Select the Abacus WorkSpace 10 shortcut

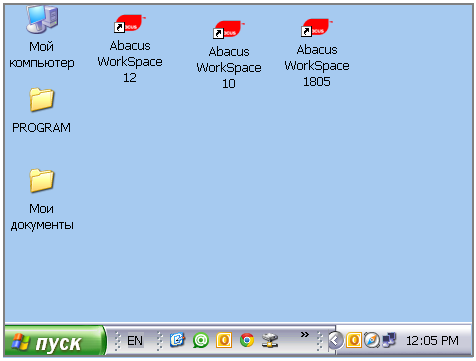coord(229,55)
